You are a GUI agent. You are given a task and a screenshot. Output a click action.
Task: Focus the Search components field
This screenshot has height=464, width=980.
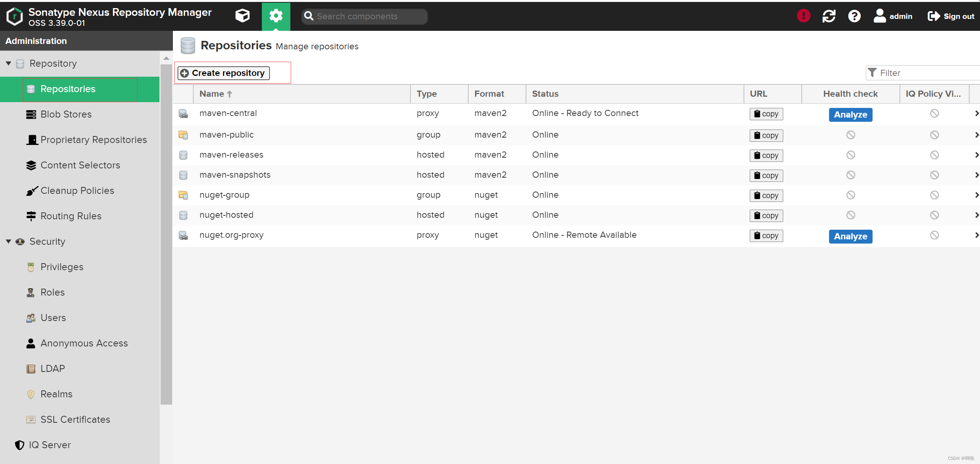pyautogui.click(x=364, y=16)
